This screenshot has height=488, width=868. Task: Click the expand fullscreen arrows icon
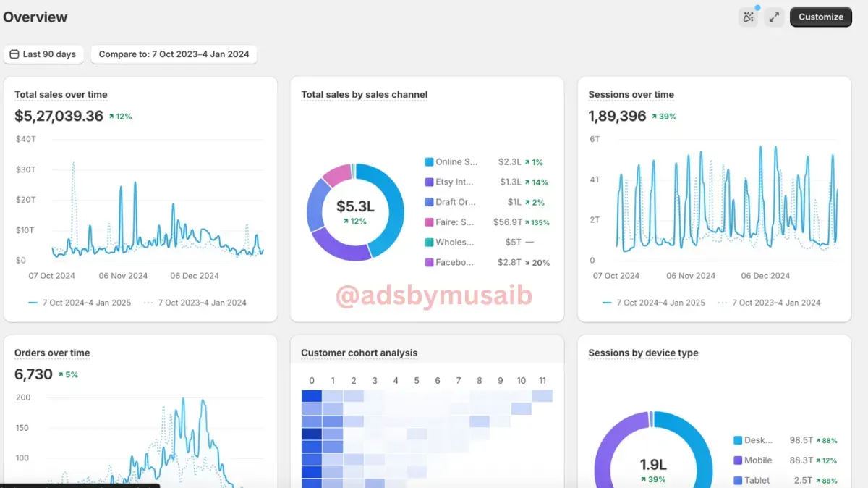[x=774, y=17]
